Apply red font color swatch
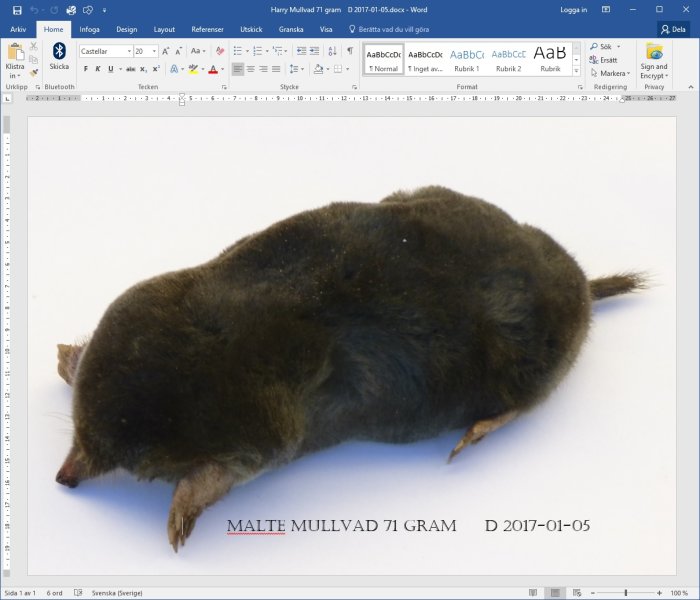 [x=213, y=69]
